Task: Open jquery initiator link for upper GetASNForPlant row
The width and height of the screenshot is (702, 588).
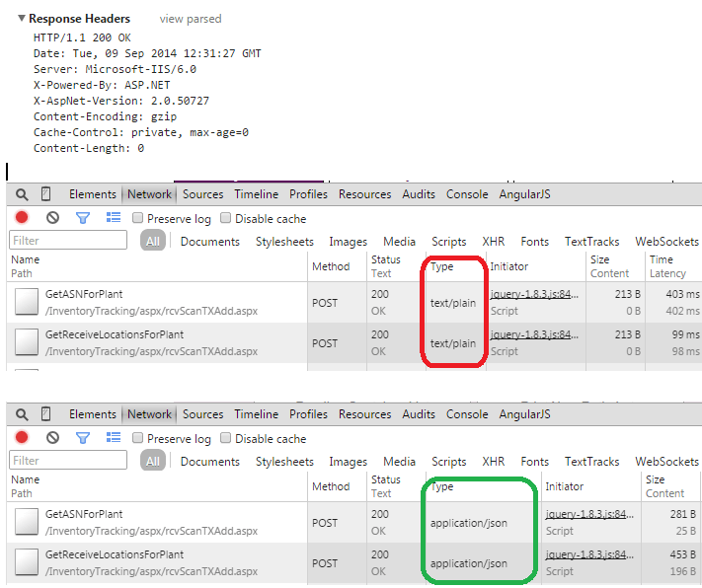Action: (x=534, y=294)
